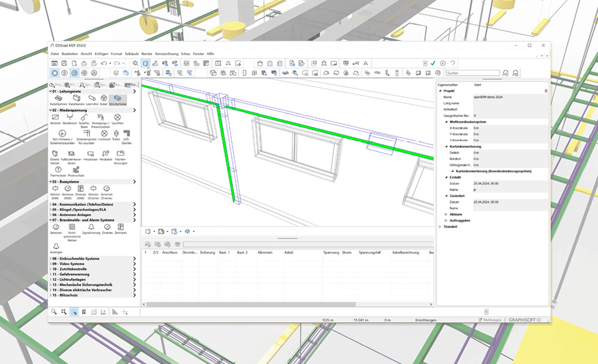The width and height of the screenshot is (598, 364).
Task: Toggle the highlighted selection mode in bottom toolbar
Action: pyautogui.click(x=74, y=312)
